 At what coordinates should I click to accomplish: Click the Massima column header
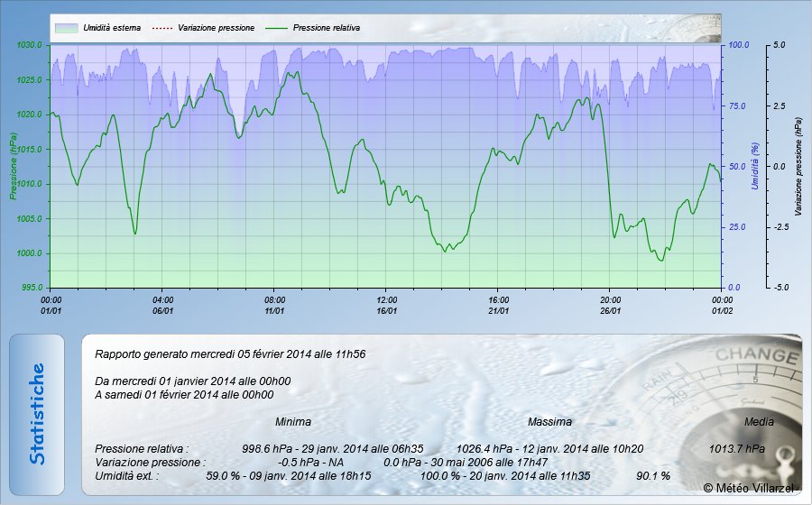549,422
